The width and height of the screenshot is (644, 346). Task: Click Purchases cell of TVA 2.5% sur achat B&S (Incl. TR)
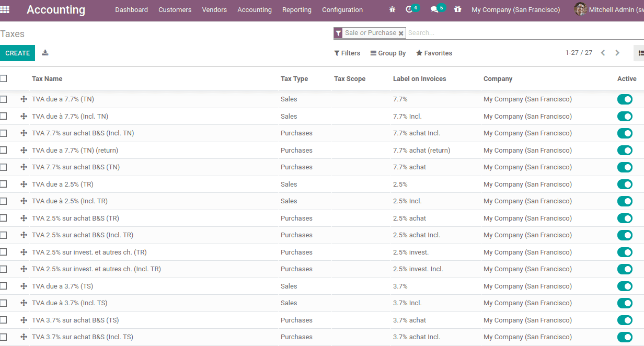296,235
